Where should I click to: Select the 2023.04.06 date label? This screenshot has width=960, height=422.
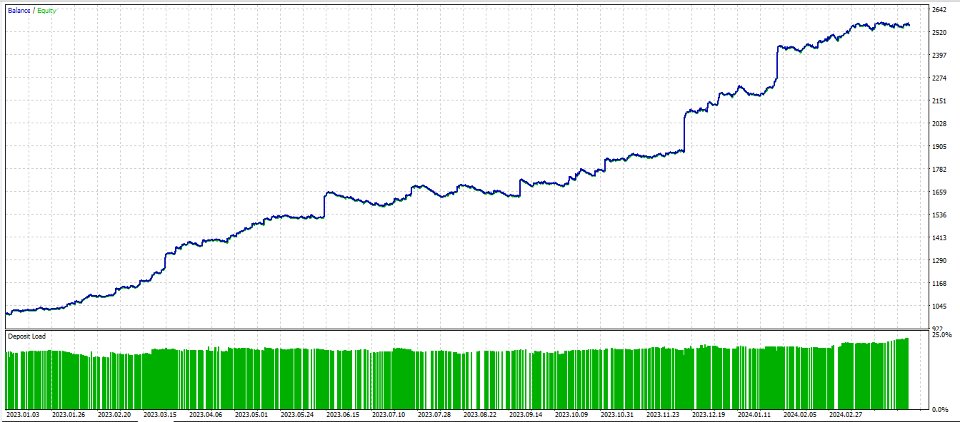tap(206, 415)
